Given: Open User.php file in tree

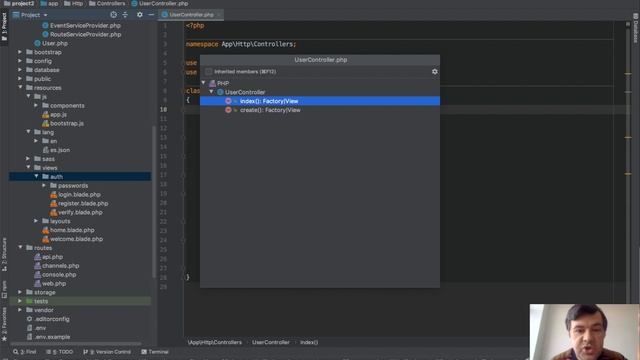Looking at the screenshot, I should (x=55, y=43).
